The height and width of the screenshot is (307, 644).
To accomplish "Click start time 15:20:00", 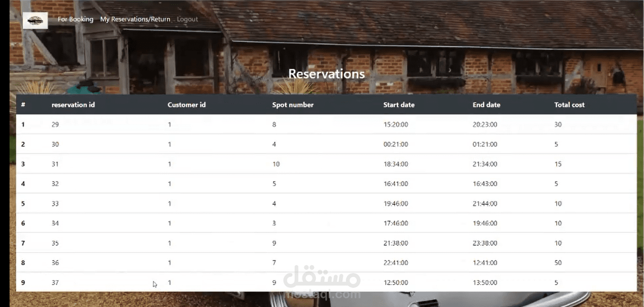I will coord(396,125).
